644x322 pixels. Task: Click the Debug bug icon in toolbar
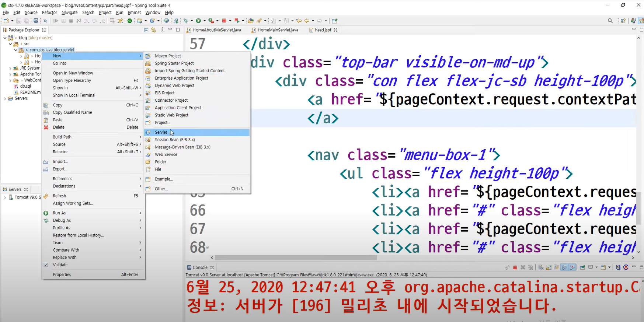click(x=186, y=21)
